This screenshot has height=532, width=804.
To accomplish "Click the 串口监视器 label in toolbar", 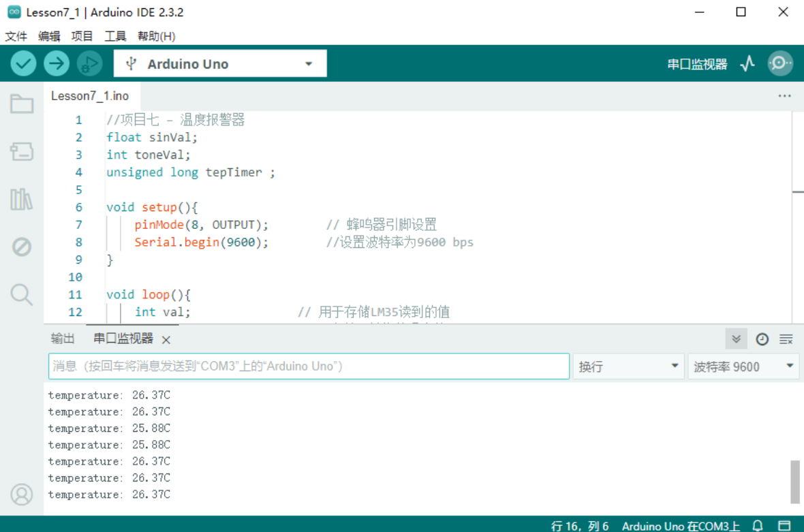I will click(x=697, y=64).
